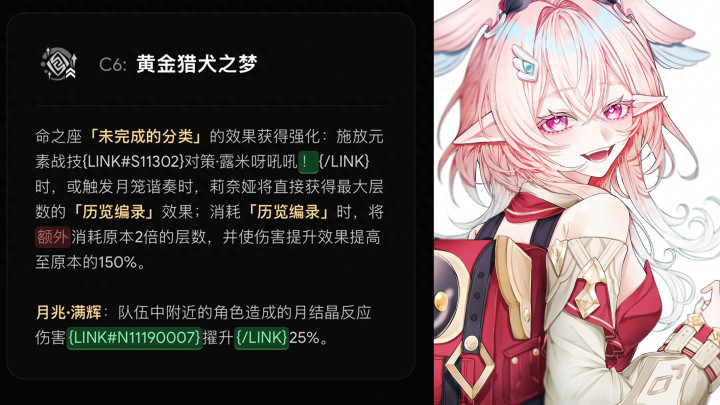Click the yellow heading 月兆·满辉
Viewport: 720px width, 405px height.
pos(68,312)
